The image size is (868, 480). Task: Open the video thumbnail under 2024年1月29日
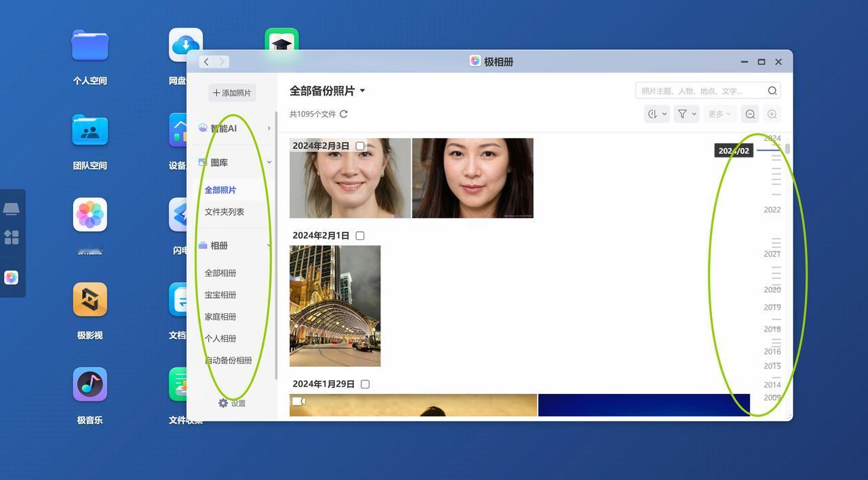click(x=413, y=405)
